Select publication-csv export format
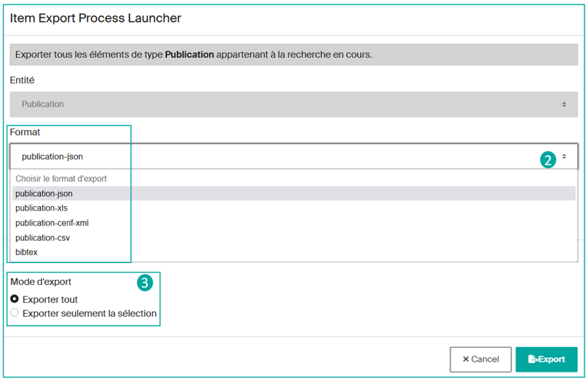 click(43, 238)
